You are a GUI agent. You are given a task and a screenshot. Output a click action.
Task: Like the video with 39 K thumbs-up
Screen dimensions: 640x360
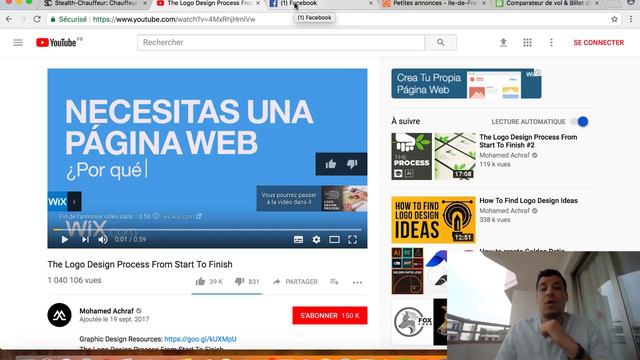point(209,282)
